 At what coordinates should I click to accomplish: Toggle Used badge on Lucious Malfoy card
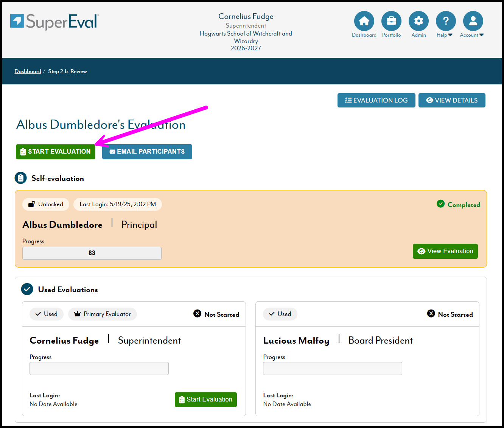point(280,314)
